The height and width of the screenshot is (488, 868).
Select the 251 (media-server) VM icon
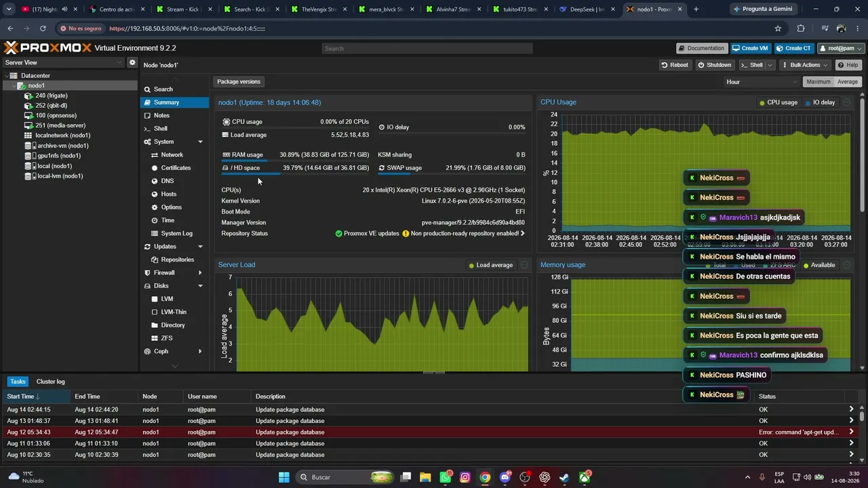(x=28, y=125)
